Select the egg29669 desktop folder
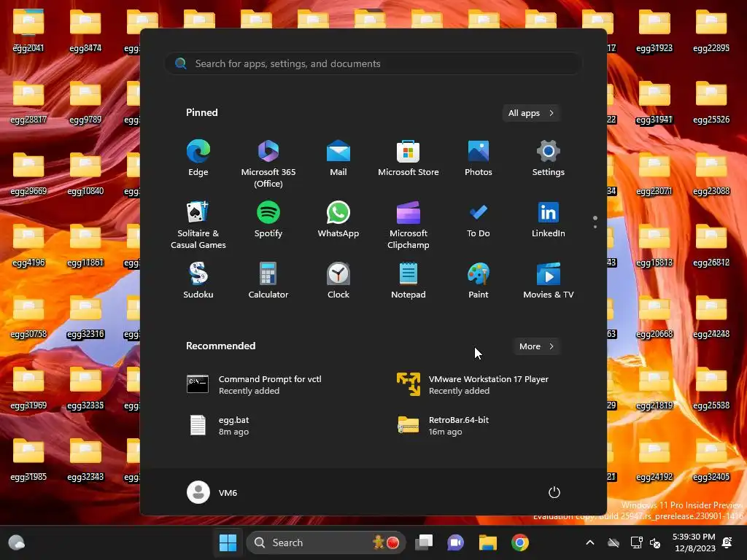Viewport: 747px width, 560px height. click(x=28, y=174)
